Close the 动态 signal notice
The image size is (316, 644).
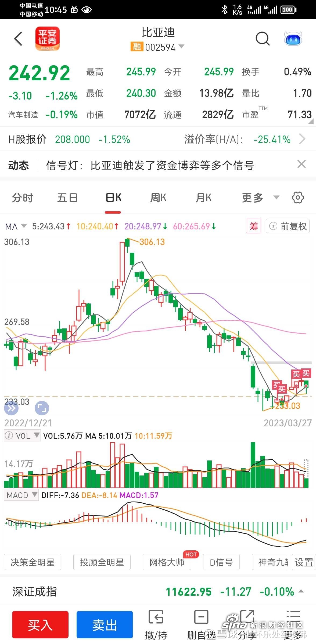(301, 164)
